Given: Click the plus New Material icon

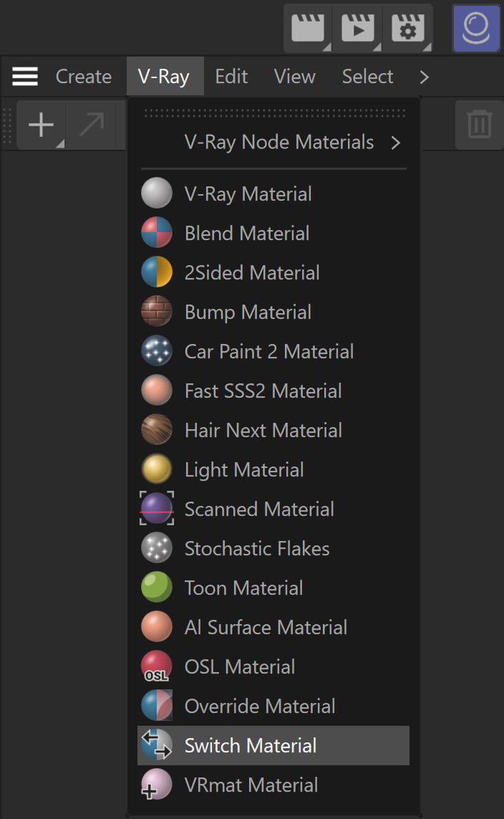Looking at the screenshot, I should pyautogui.click(x=42, y=125).
